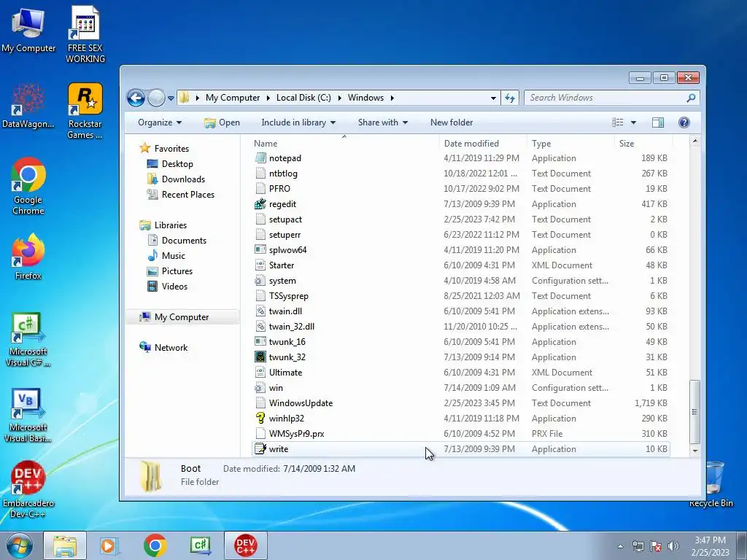Viewport: 747px width, 560px height.
Task: Select the WMSysPr9.prx file
Action: tap(296, 433)
